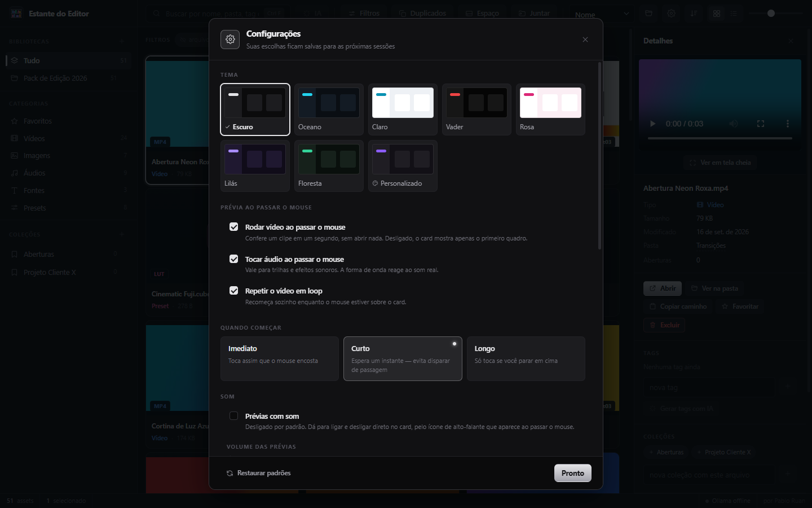The width and height of the screenshot is (812, 508).
Task: Open the Duplicados tool
Action: pos(422,14)
